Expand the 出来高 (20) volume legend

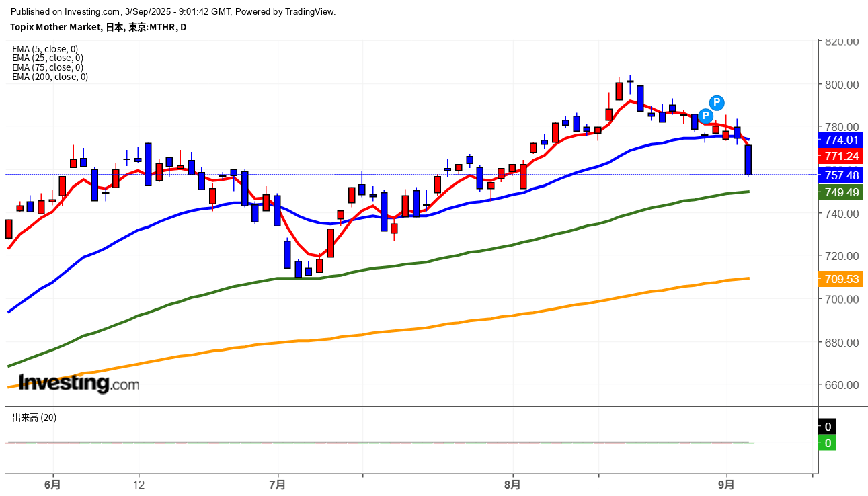[35, 417]
